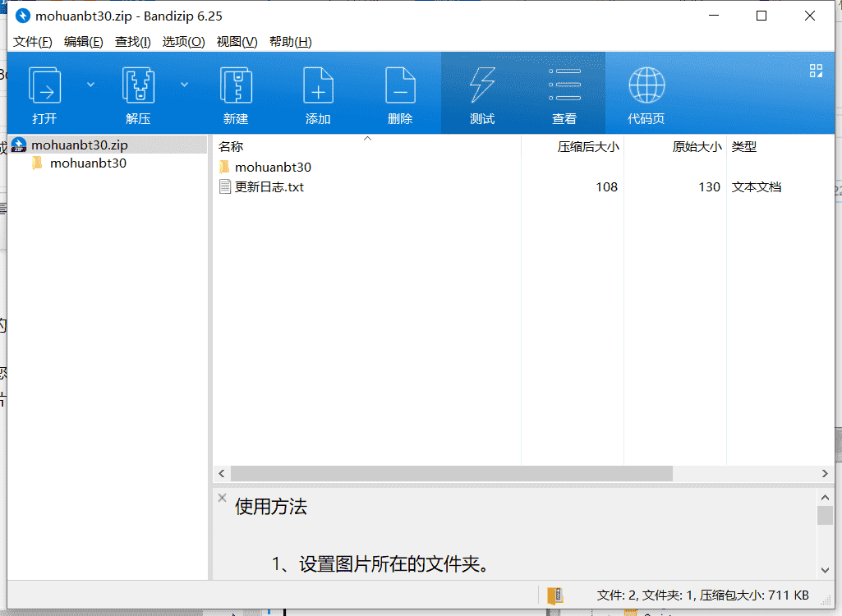Open the 编辑(E) menu
This screenshot has width=842, height=616.
click(83, 42)
